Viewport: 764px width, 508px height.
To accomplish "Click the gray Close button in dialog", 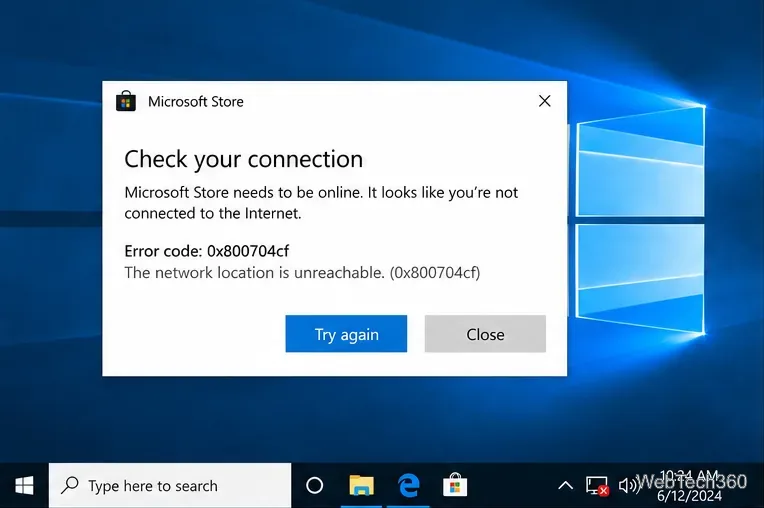I will pos(485,334).
